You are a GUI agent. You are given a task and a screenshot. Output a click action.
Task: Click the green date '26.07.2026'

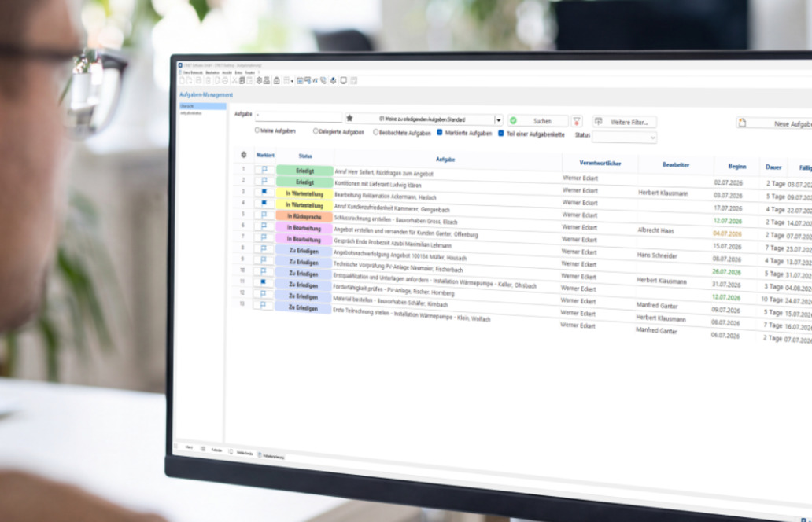pos(726,271)
